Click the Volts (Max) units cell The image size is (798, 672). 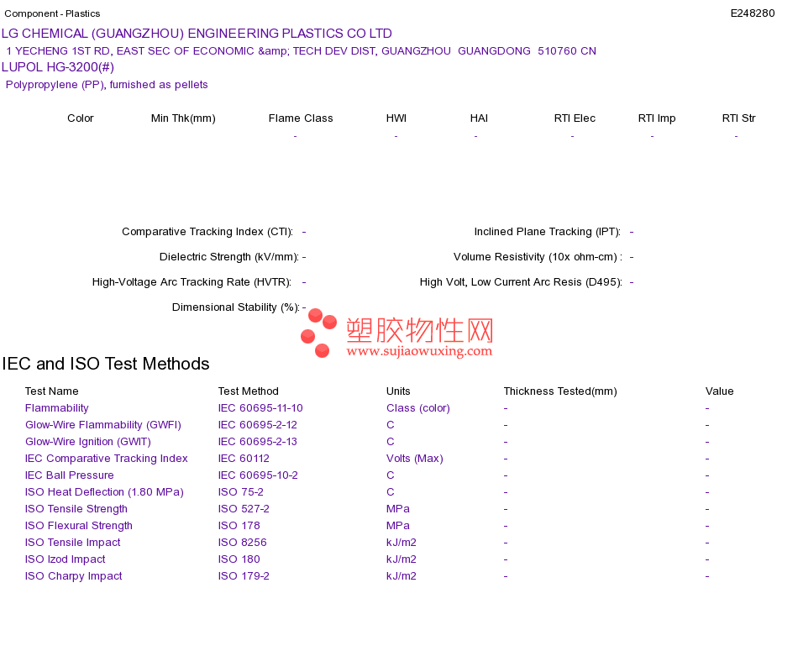tap(414, 459)
